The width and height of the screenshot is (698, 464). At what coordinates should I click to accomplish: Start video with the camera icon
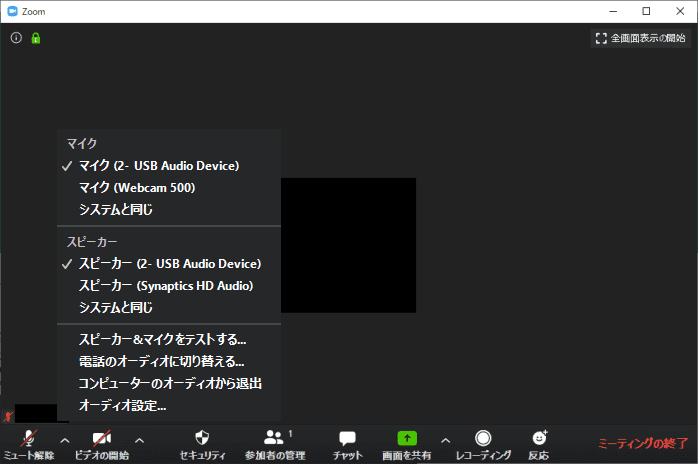tap(102, 439)
